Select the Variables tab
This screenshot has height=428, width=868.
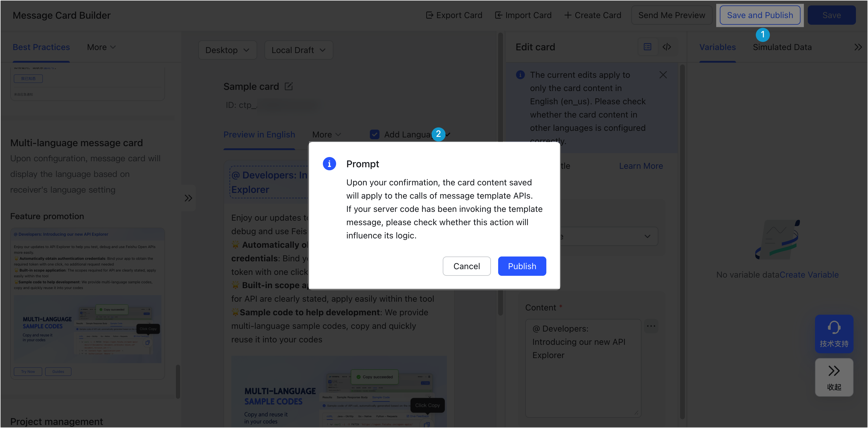(717, 47)
